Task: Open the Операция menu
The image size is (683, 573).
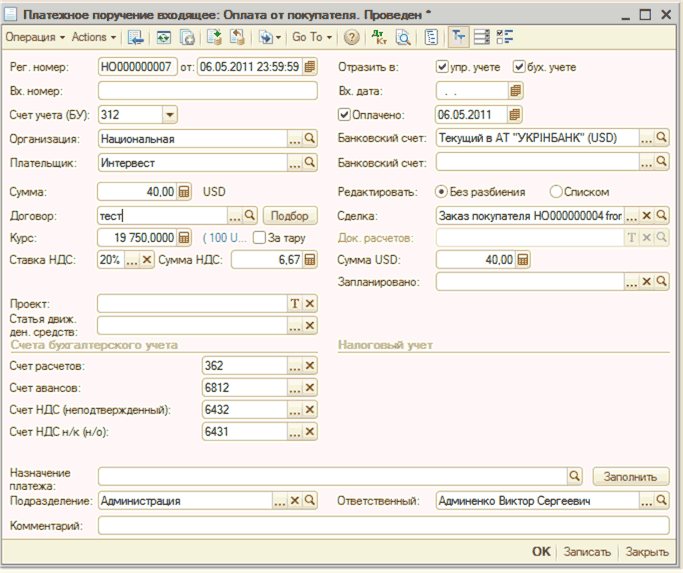Action: click(x=35, y=37)
